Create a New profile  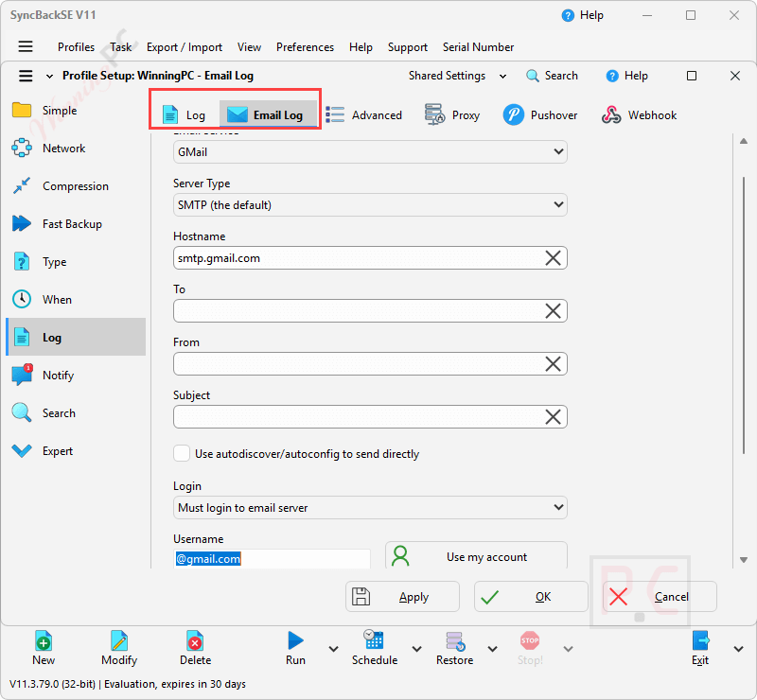(x=44, y=648)
